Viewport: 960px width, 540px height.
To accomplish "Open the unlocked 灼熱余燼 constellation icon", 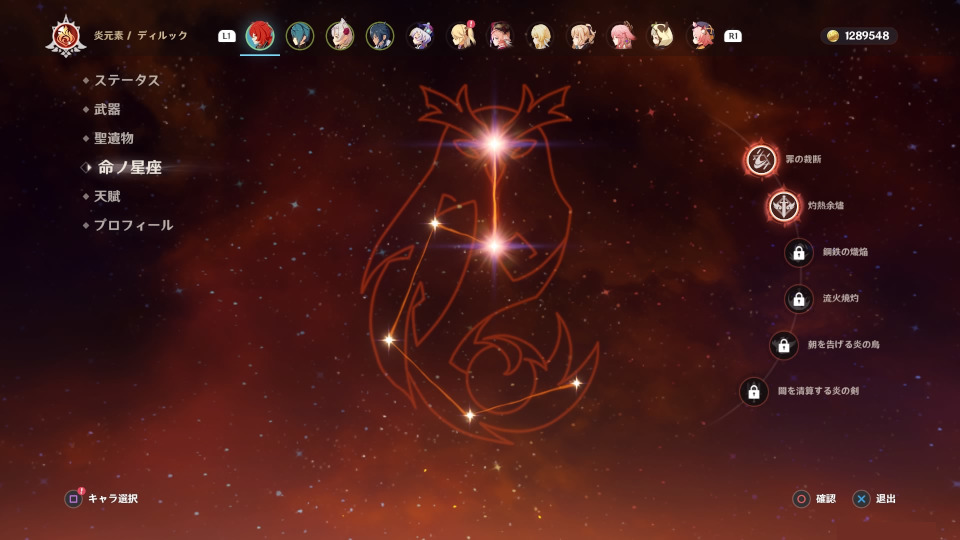I will (784, 206).
